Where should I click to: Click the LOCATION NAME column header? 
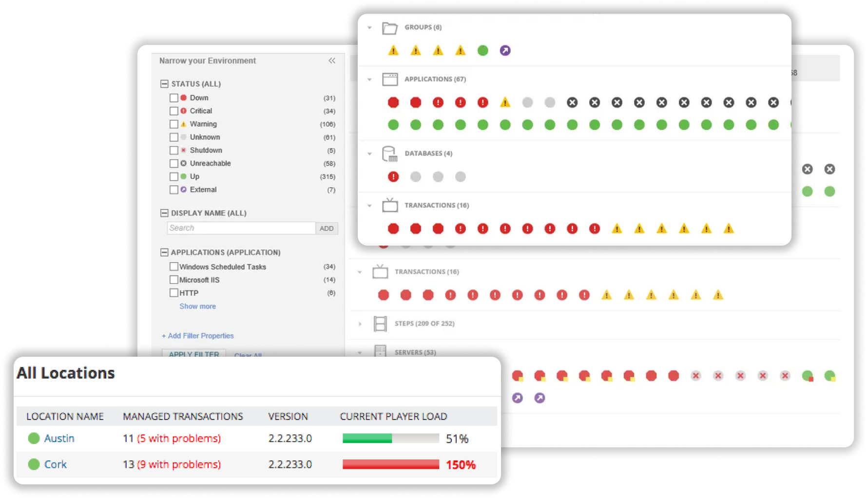pyautogui.click(x=65, y=417)
